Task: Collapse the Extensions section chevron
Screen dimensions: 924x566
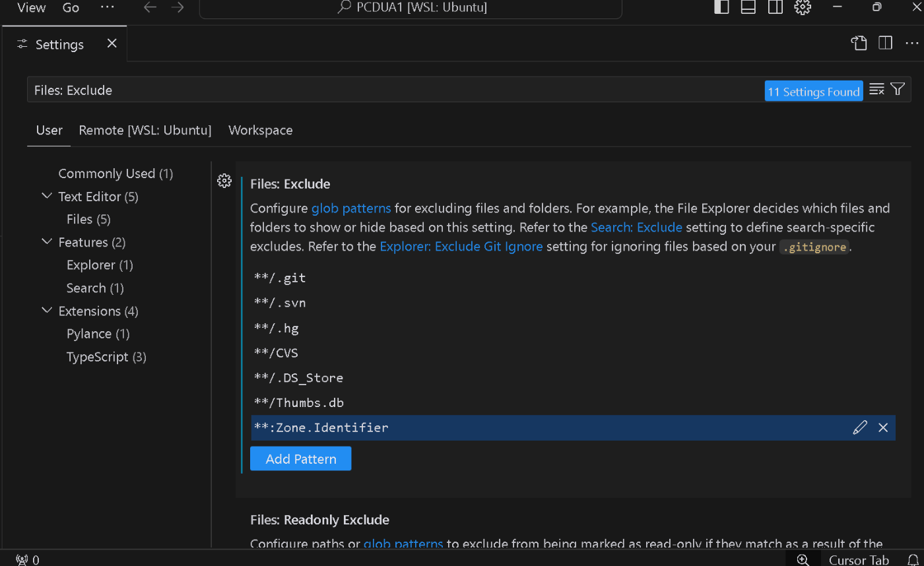Action: pos(46,310)
